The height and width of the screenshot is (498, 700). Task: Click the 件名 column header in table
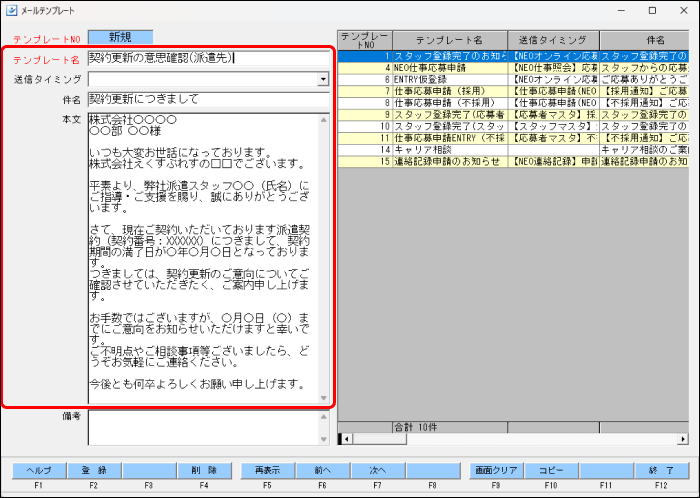point(644,40)
